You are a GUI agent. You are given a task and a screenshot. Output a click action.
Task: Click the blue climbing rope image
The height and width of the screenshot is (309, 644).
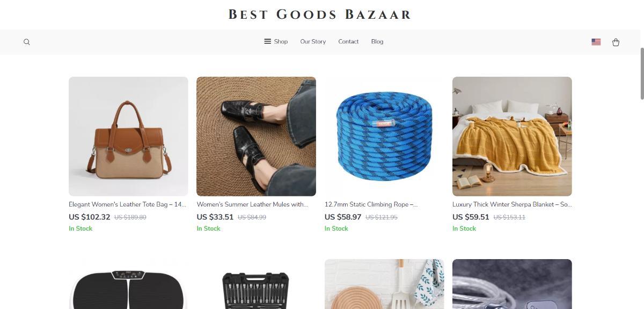[384, 136]
